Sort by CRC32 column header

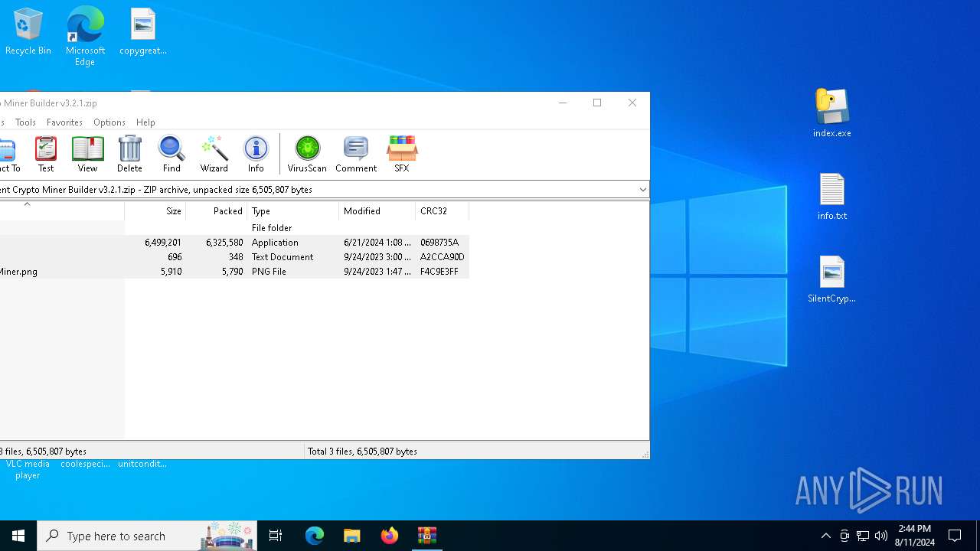[442, 211]
